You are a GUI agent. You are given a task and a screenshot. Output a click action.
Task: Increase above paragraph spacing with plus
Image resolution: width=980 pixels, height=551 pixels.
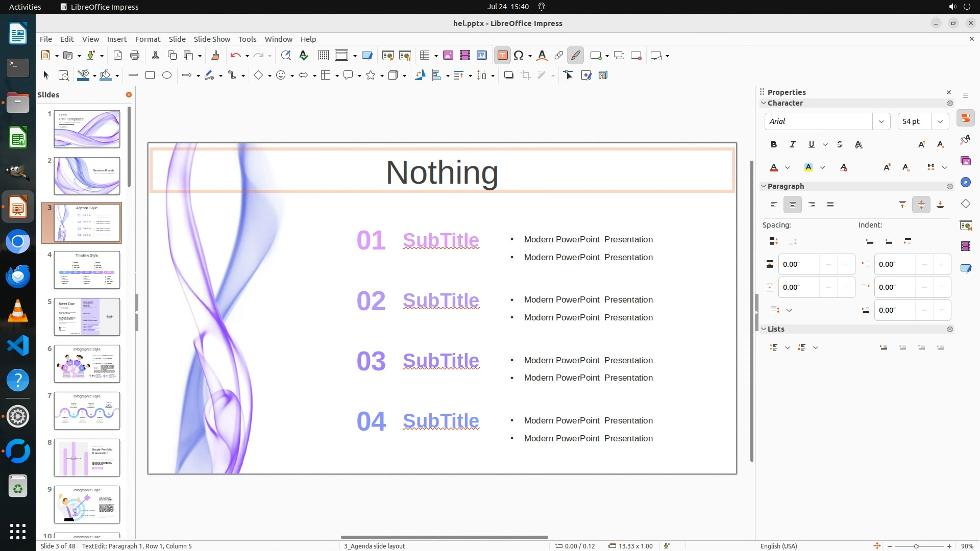point(846,264)
